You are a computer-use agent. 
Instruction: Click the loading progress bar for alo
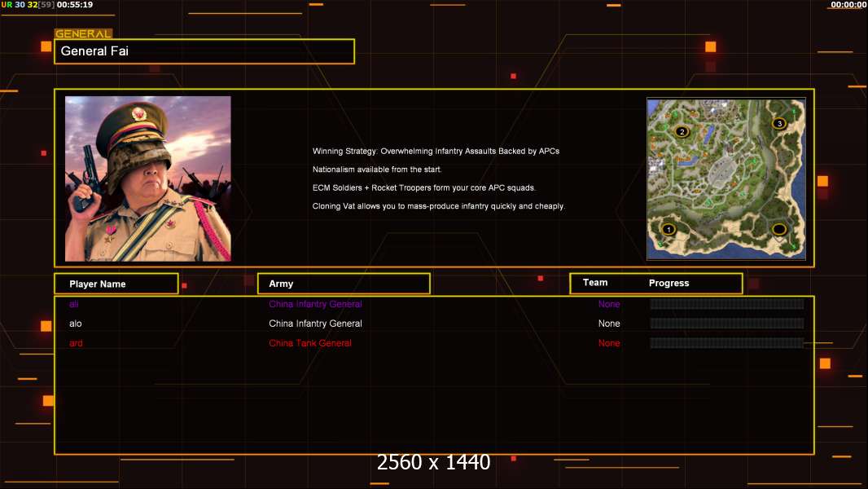[x=727, y=324]
